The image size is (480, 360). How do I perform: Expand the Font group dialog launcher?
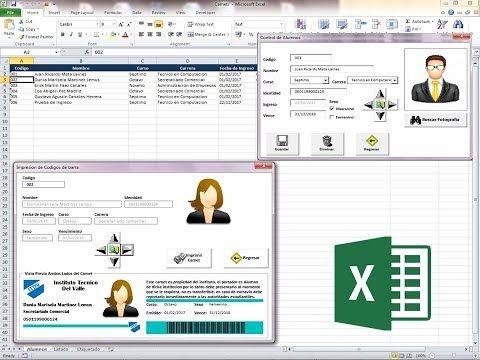[x=131, y=44]
